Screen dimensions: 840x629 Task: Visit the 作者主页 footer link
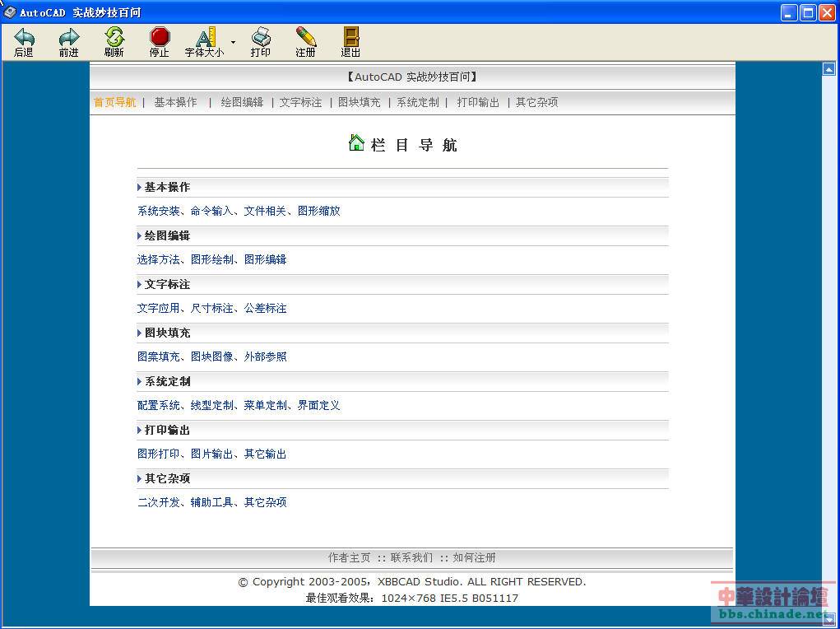[x=350, y=557]
